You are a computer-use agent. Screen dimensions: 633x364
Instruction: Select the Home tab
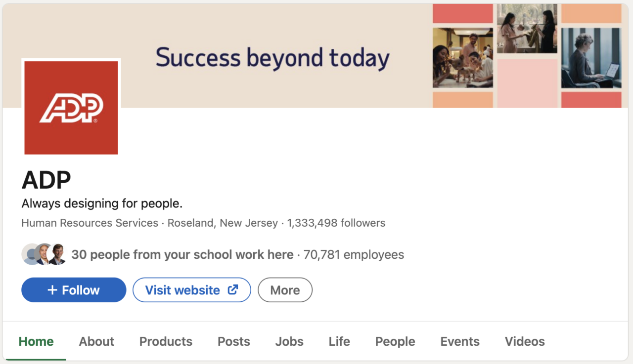point(36,341)
